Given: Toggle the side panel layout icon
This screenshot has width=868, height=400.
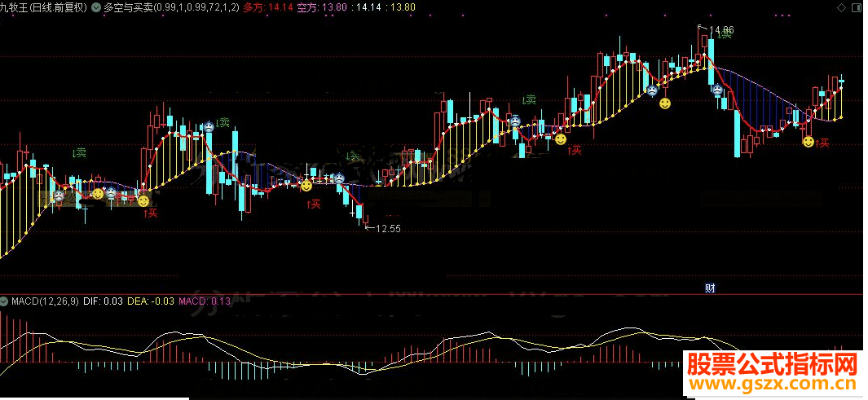Looking at the screenshot, I should [856, 7].
